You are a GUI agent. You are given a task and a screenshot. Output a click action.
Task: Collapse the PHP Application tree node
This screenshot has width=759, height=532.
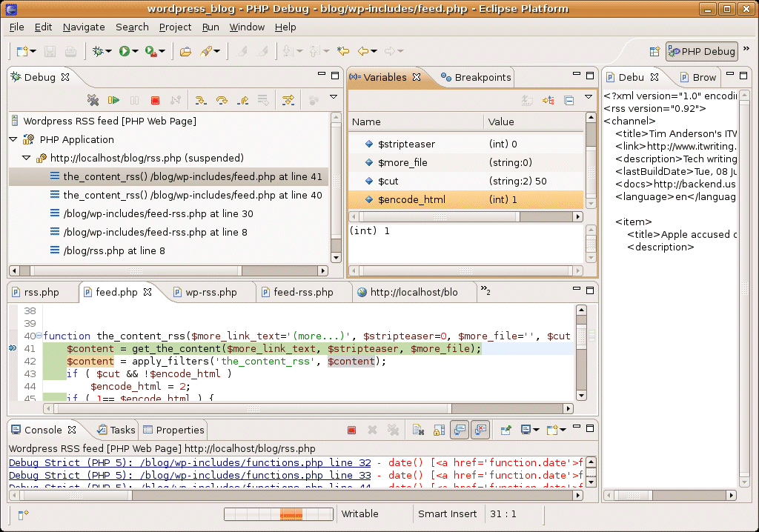(x=13, y=139)
